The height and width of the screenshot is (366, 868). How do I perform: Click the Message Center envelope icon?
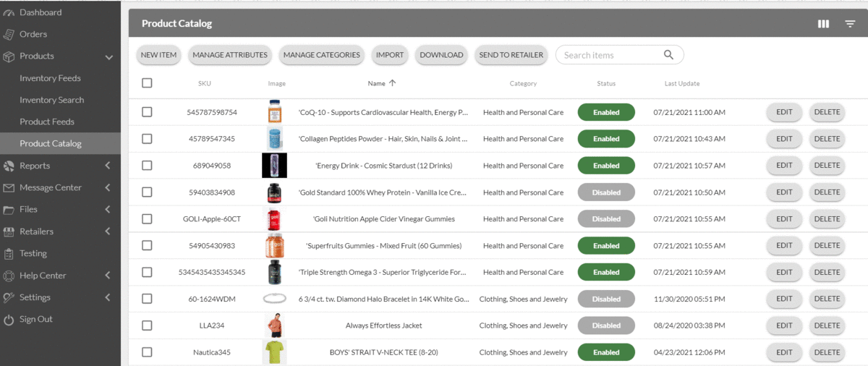(x=9, y=188)
